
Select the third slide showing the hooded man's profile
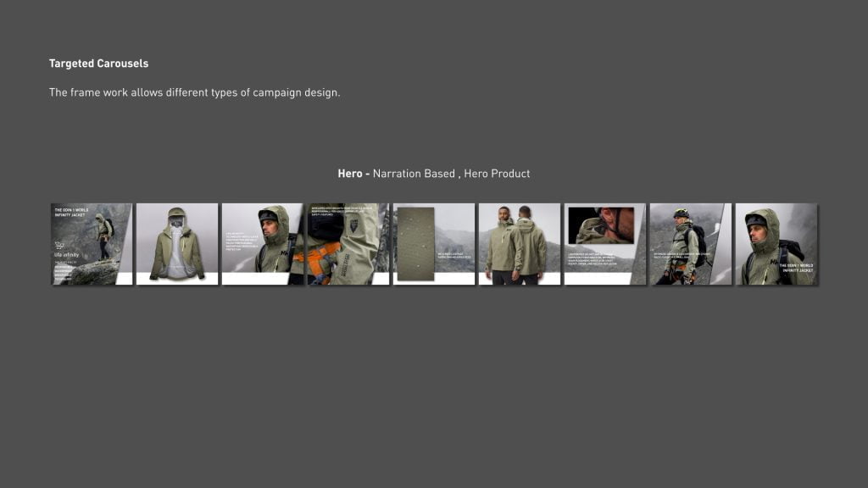tap(262, 244)
